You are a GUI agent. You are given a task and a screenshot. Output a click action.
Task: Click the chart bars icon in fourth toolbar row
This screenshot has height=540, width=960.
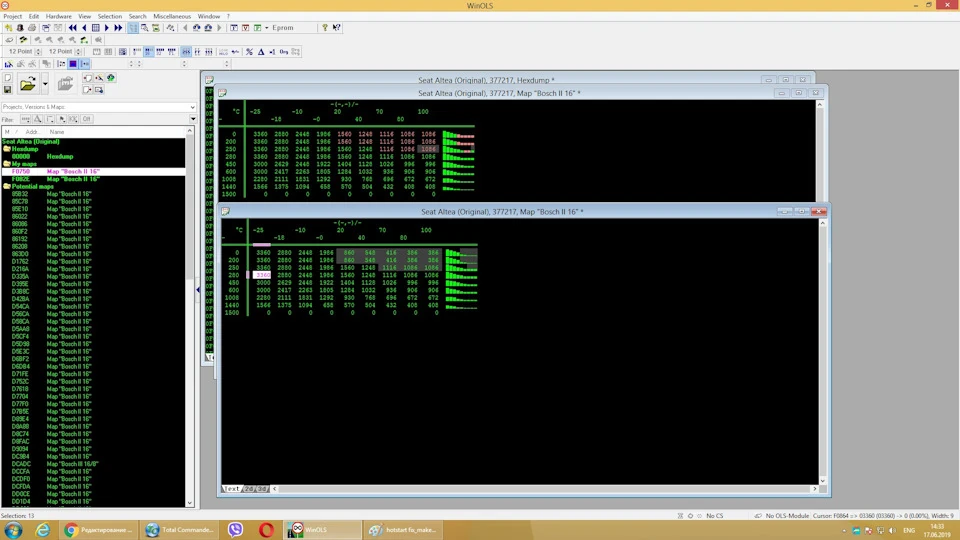(9, 64)
